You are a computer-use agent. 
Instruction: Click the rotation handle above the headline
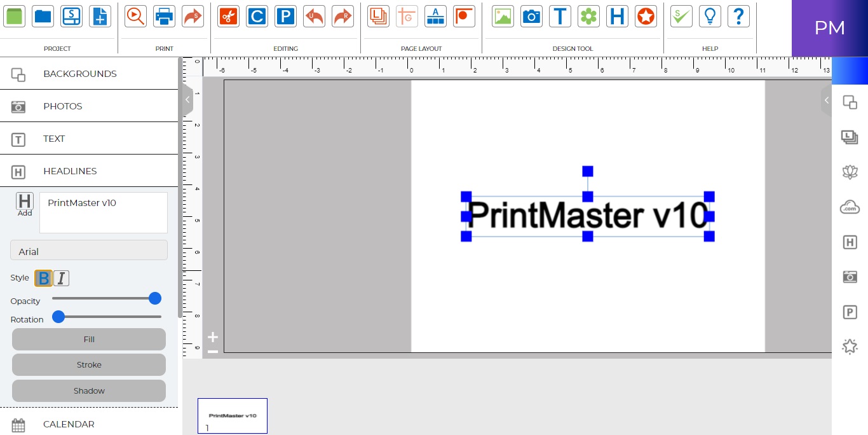point(588,171)
